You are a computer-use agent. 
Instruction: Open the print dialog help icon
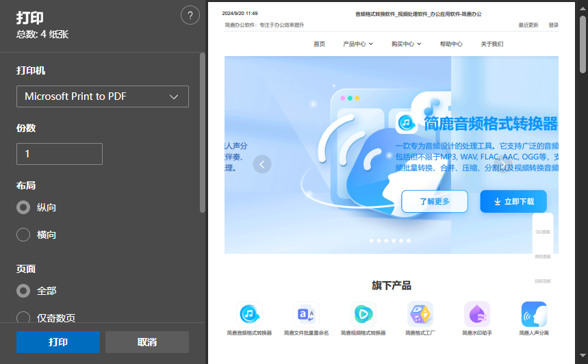[190, 15]
